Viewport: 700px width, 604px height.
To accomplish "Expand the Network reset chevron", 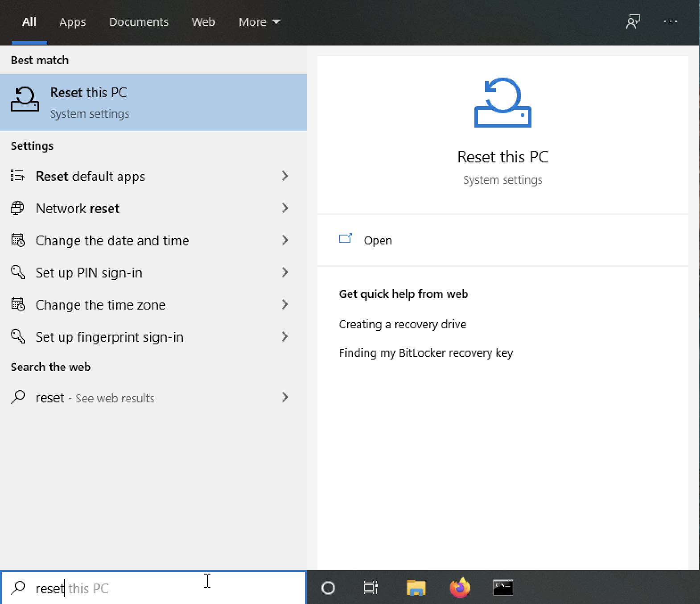I will pos(285,208).
